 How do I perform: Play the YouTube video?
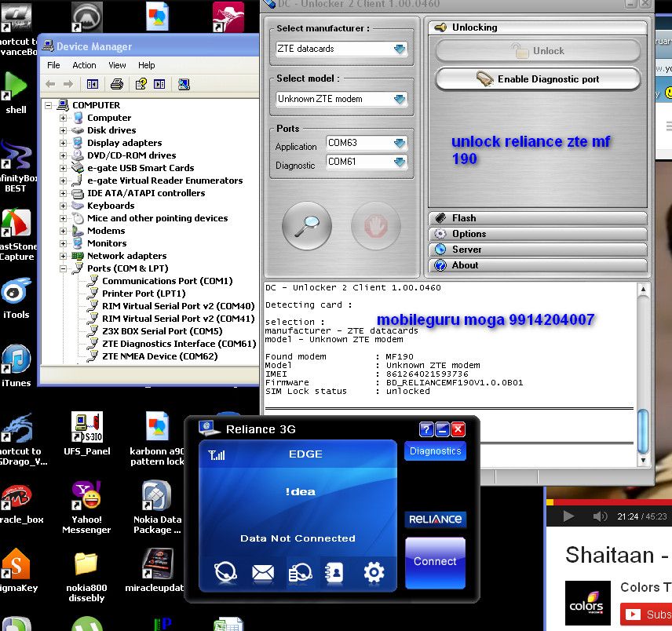(x=568, y=516)
